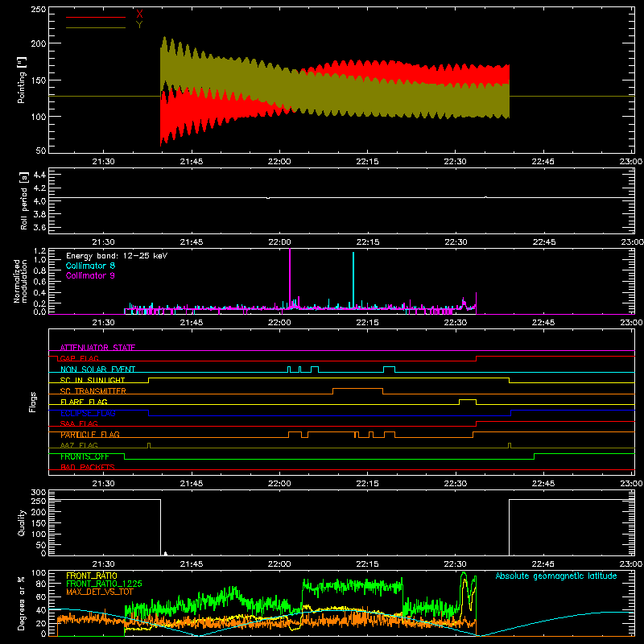Select the ECLIPSE_FLAG label

click(88, 413)
